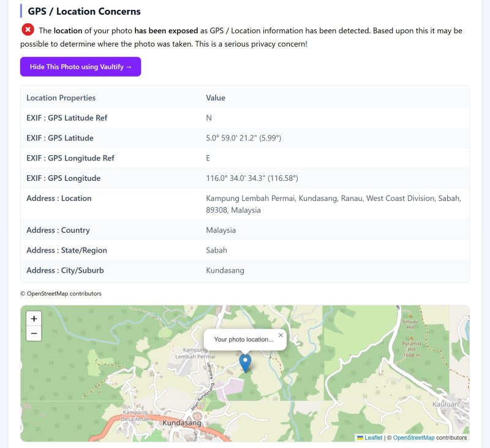Click the Country value Malaysia
This screenshot has height=448, width=490.
(221, 230)
